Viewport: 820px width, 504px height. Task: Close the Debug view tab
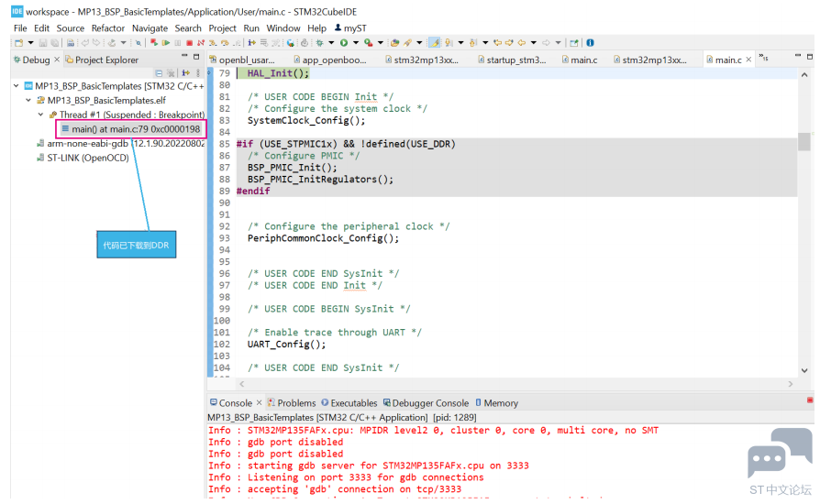click(57, 60)
